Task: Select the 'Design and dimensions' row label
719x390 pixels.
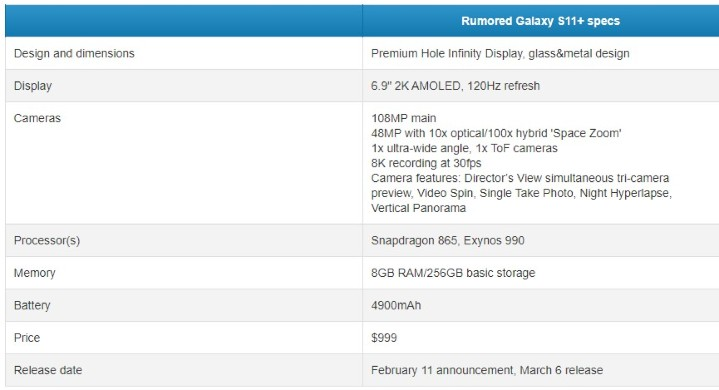Action: 74,54
